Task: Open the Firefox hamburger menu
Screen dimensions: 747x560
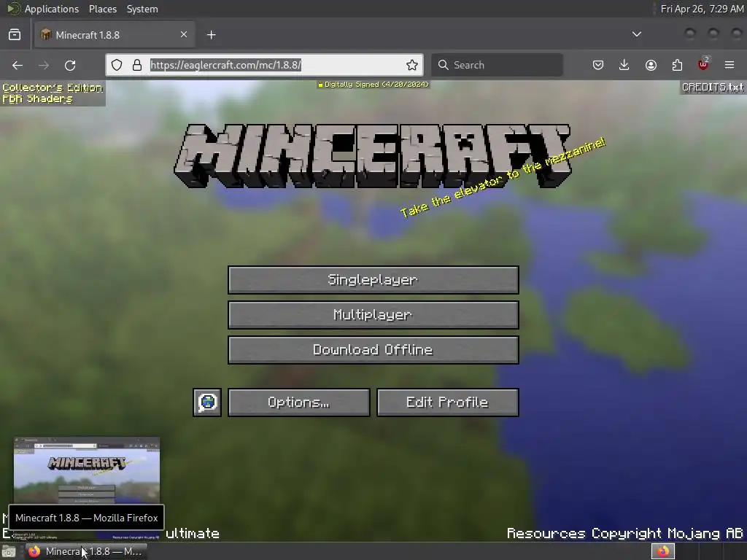Action: [x=729, y=65]
